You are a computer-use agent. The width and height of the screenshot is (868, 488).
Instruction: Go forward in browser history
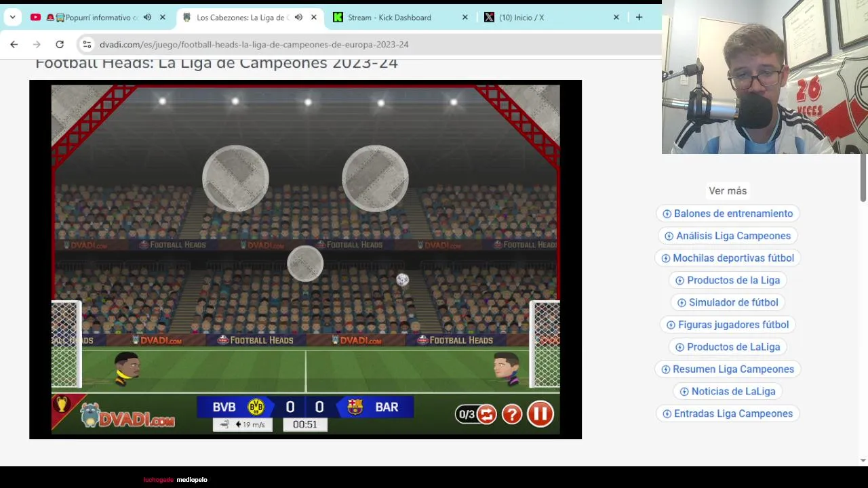pos(37,44)
